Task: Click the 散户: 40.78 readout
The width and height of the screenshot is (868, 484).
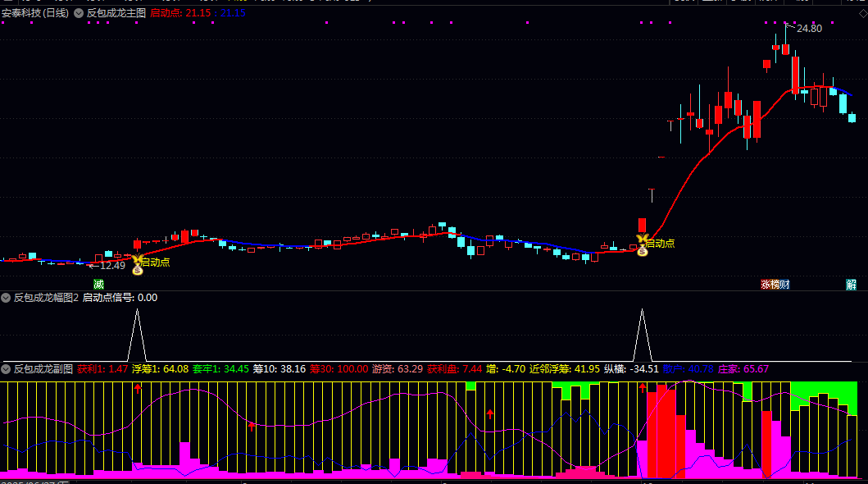Action: [x=688, y=369]
